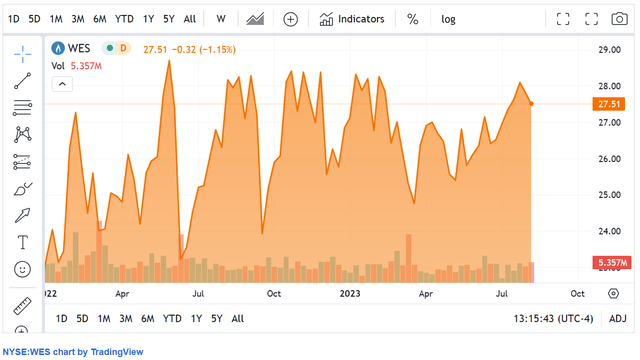Click the zoom in magnifier tool

point(21,329)
